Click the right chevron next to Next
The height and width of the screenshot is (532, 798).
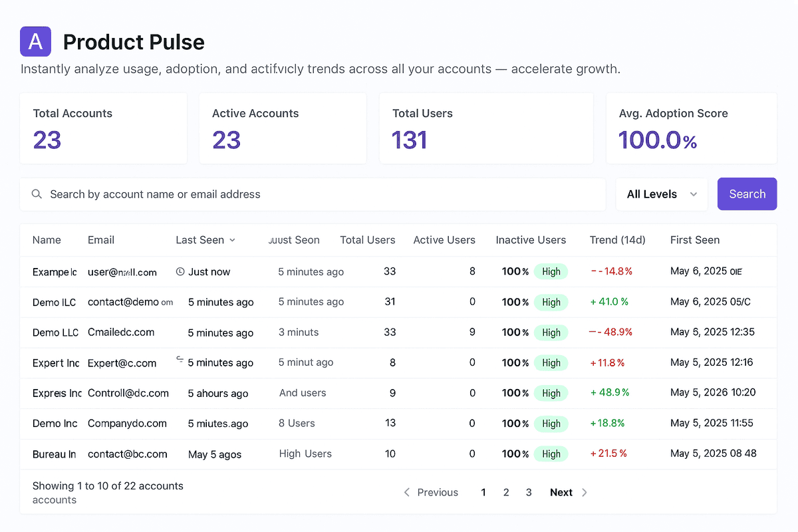tap(585, 492)
